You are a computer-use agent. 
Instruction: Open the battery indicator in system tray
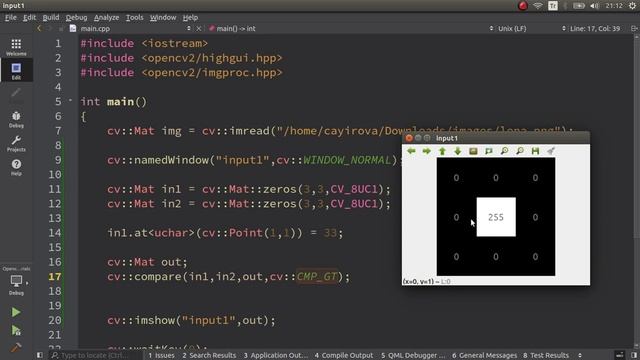pos(579,6)
